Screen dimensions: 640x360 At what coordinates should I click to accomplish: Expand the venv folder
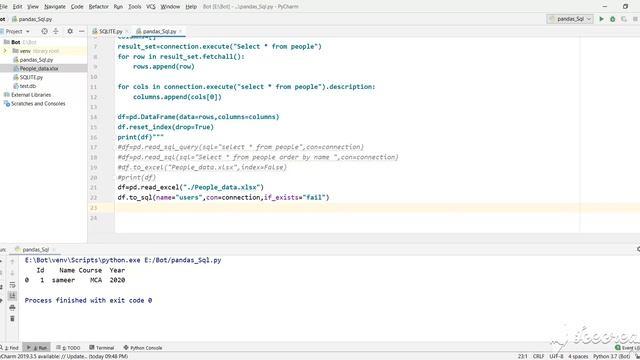pos(5,51)
